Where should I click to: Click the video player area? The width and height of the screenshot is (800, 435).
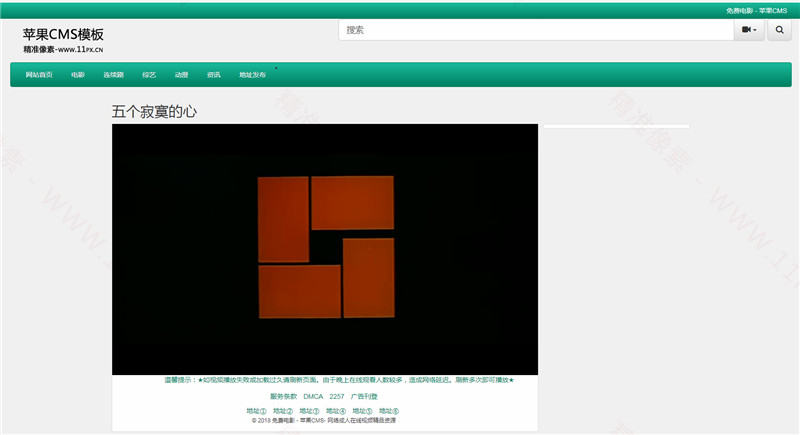(x=325, y=249)
